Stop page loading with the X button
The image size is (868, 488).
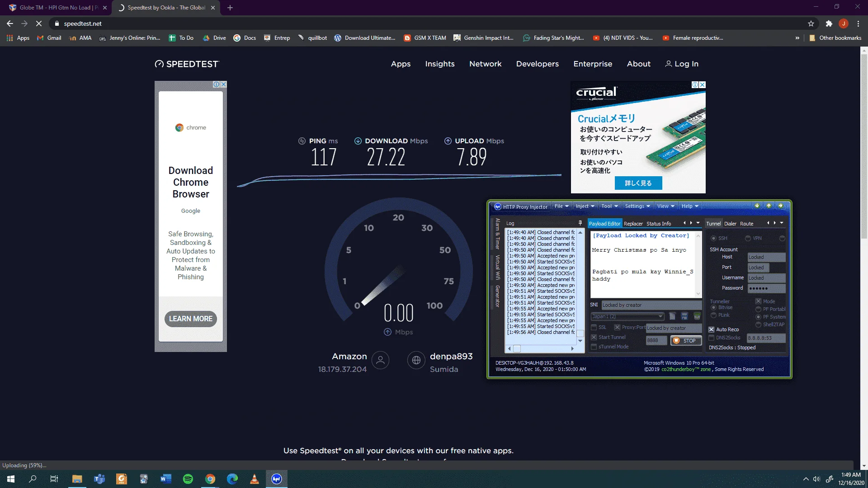pos(39,23)
